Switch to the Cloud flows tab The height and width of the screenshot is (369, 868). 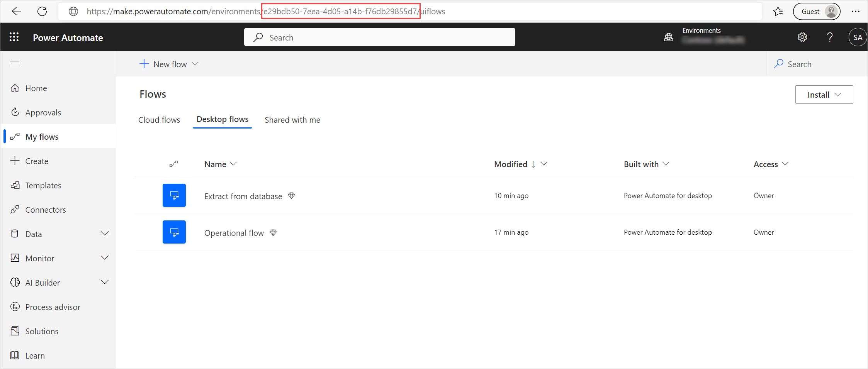[159, 120]
